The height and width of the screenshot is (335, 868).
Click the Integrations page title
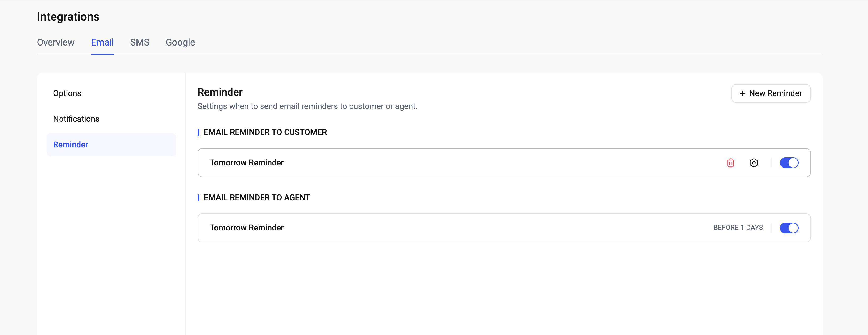[x=68, y=17]
